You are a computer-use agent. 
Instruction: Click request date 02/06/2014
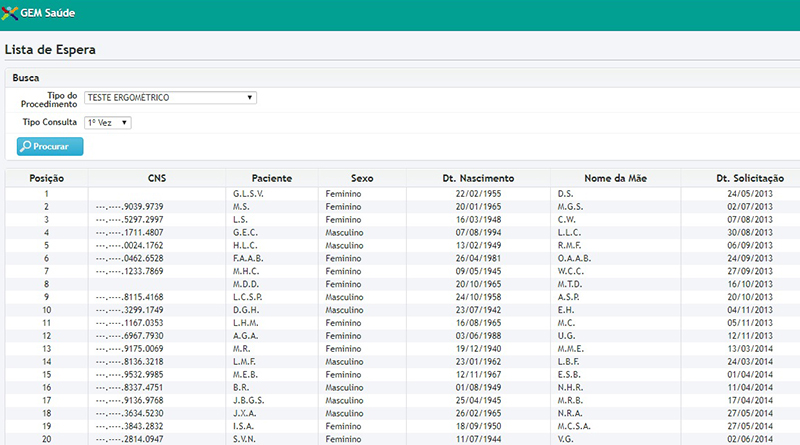[x=750, y=439]
